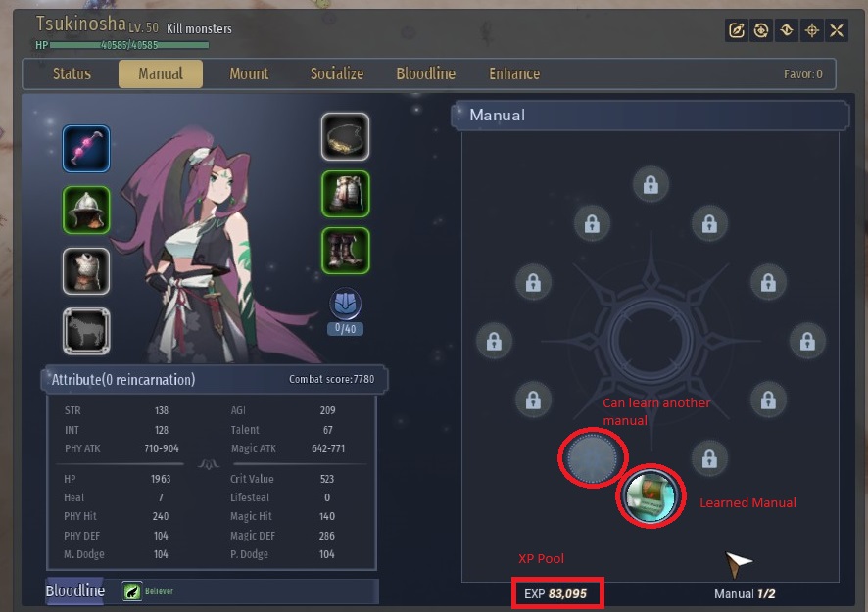
Task: Go to the Bloodline tab
Action: pyautogui.click(x=426, y=73)
